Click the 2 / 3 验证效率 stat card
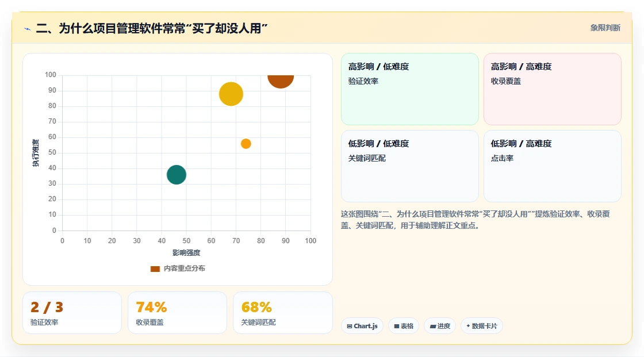This screenshot has width=644, height=357. pos(72,313)
